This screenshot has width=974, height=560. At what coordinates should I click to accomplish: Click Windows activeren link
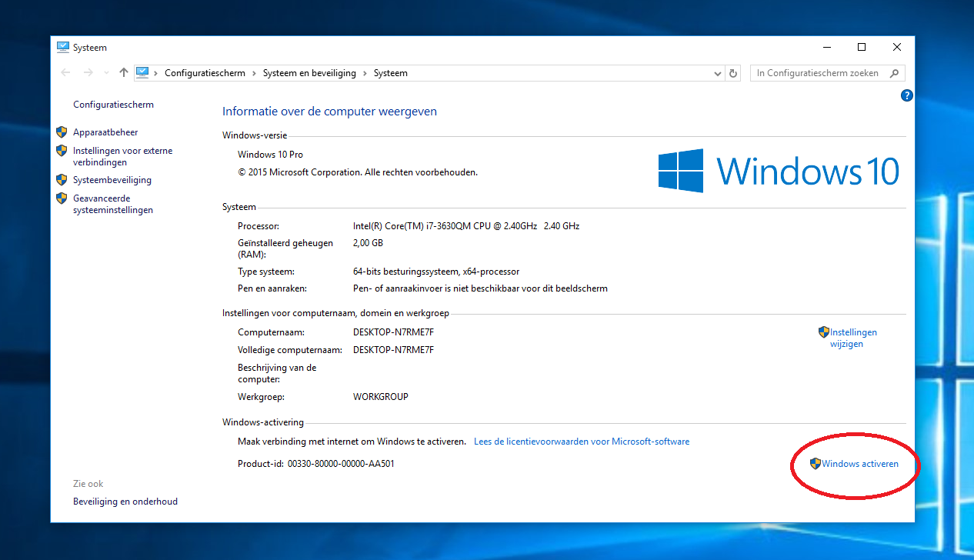click(860, 464)
